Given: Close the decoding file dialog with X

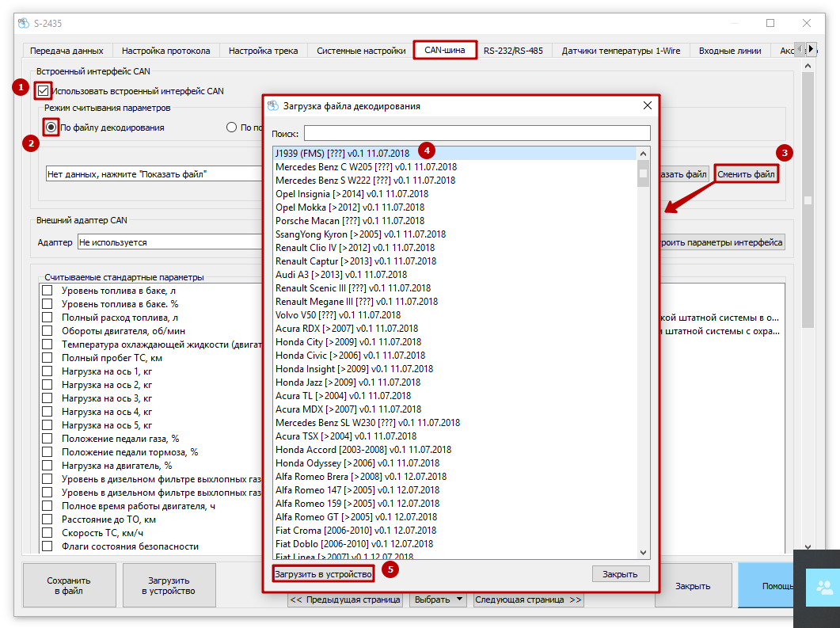Looking at the screenshot, I should coord(647,105).
